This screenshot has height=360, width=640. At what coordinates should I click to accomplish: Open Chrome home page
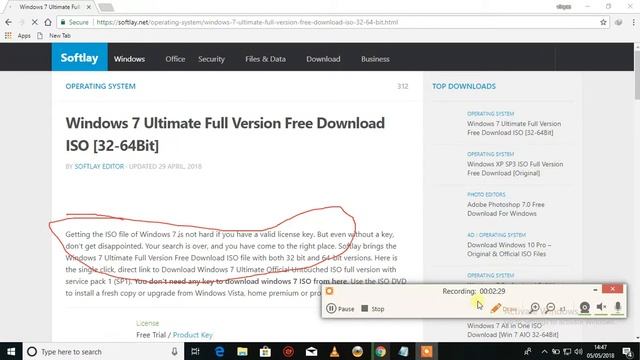pos(48,22)
